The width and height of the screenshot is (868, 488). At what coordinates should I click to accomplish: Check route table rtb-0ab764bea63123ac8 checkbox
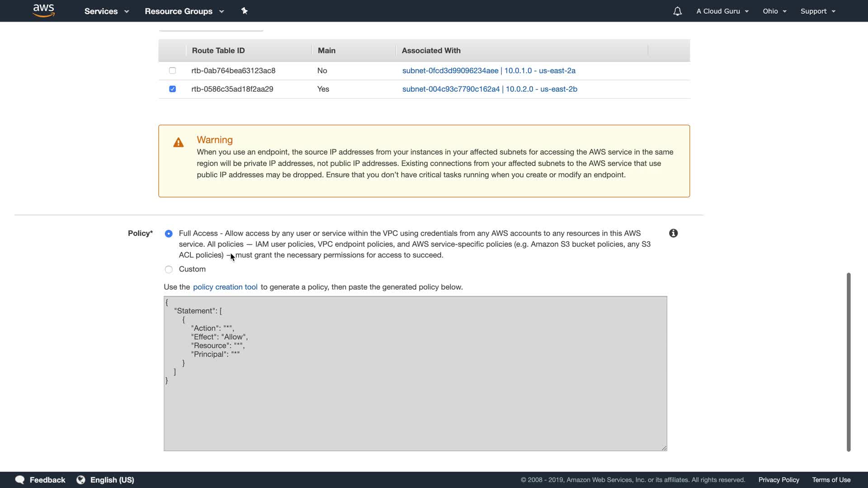172,70
